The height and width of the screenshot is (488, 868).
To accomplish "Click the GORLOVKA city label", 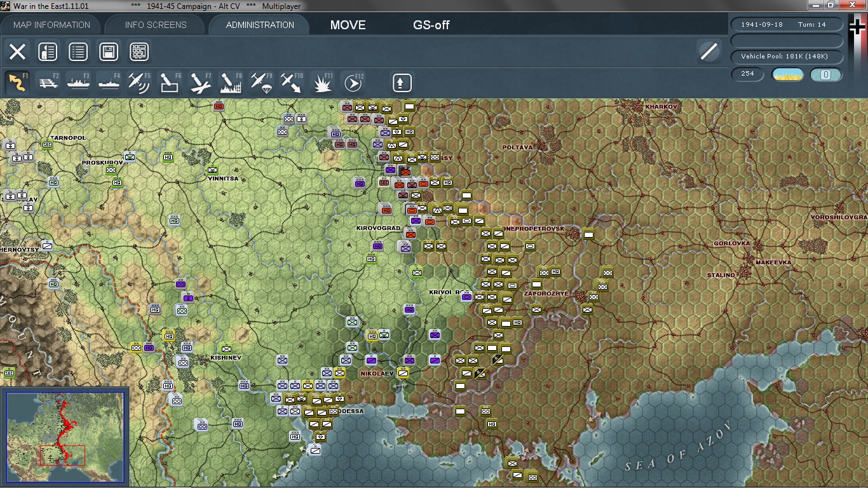I will coord(731,243).
